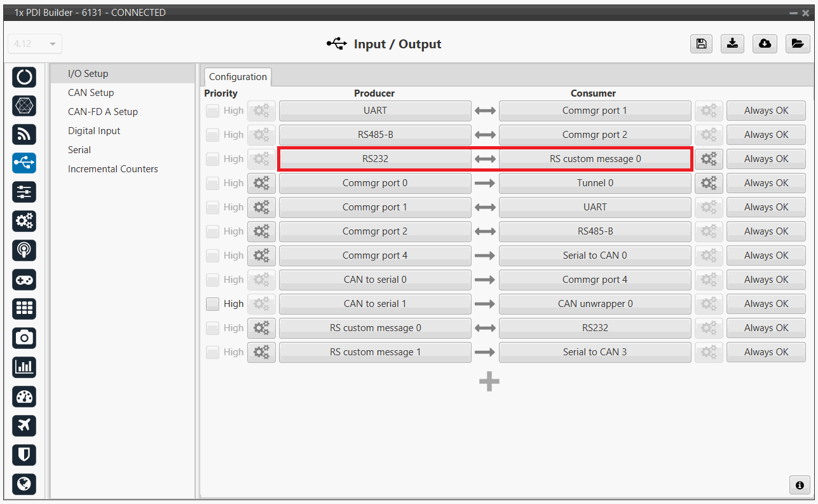The height and width of the screenshot is (504, 818).
Task: Open the 4.12 version dropdown
Action: pos(35,44)
